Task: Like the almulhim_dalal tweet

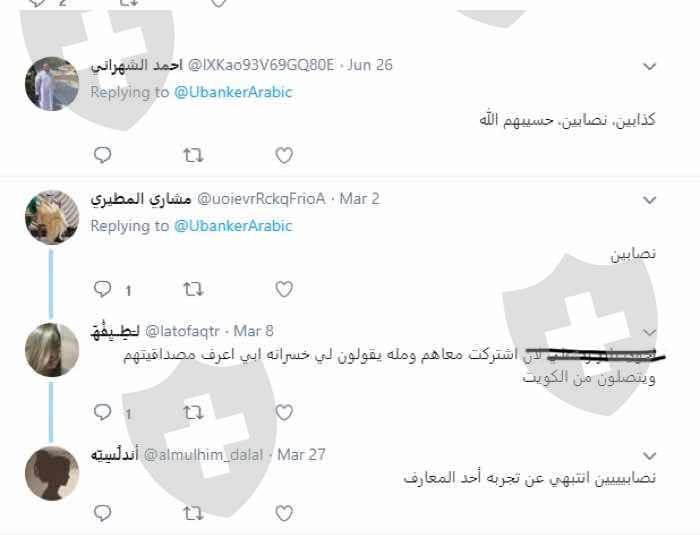Action: pos(284,513)
